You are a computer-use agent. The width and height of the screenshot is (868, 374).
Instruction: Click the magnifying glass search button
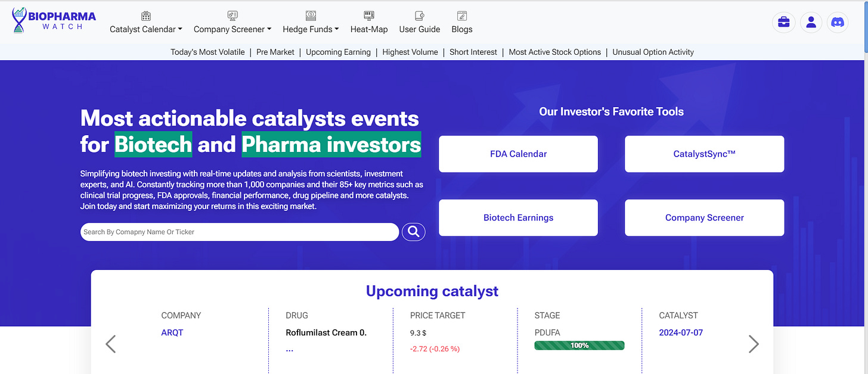point(414,232)
